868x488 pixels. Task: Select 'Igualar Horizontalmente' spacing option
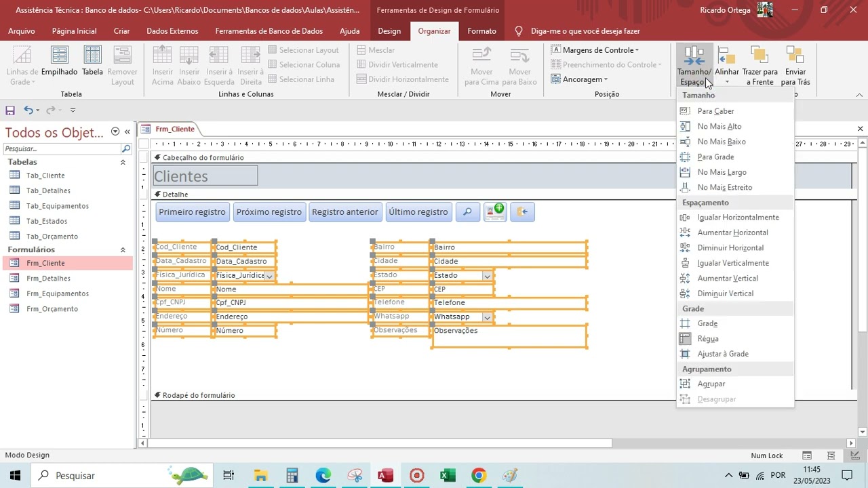click(735, 218)
